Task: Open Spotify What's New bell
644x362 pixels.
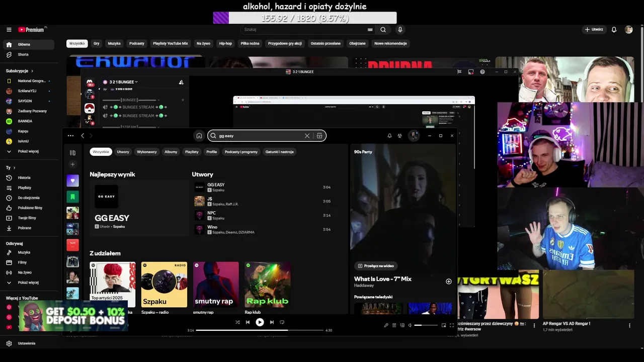Action: [389, 136]
